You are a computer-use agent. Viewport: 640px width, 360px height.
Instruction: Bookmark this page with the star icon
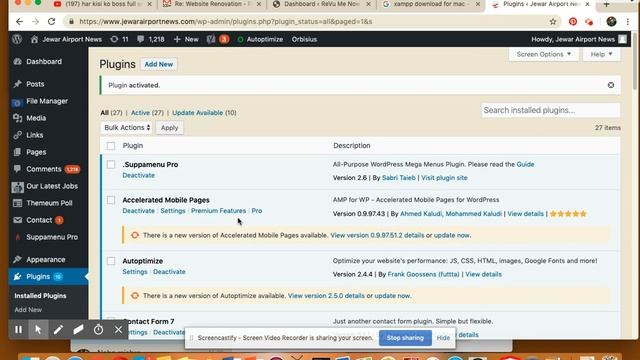click(553, 22)
